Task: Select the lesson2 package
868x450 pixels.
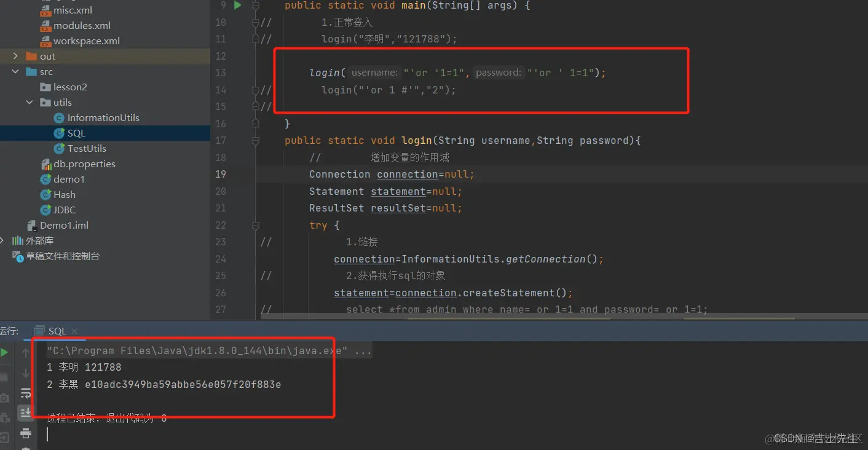Action: (x=64, y=87)
